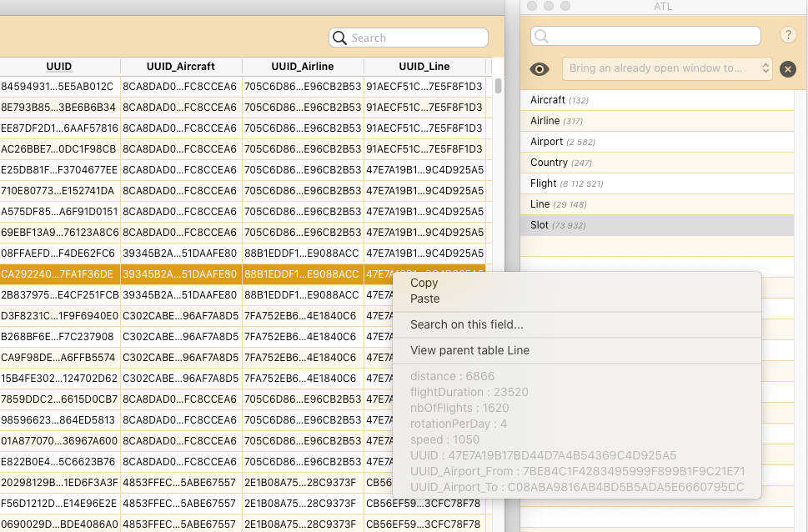Select UUID cell 84594931...5E5AB012C

(x=60, y=87)
